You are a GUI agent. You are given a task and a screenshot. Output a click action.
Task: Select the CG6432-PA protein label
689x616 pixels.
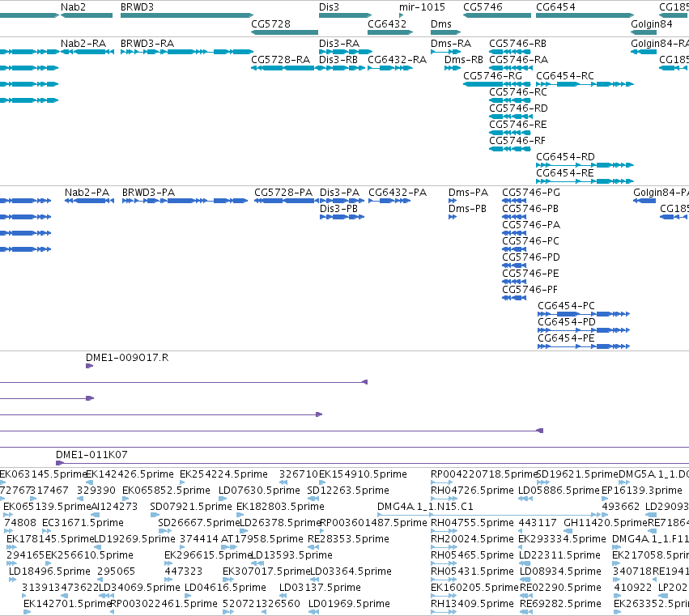(398, 193)
